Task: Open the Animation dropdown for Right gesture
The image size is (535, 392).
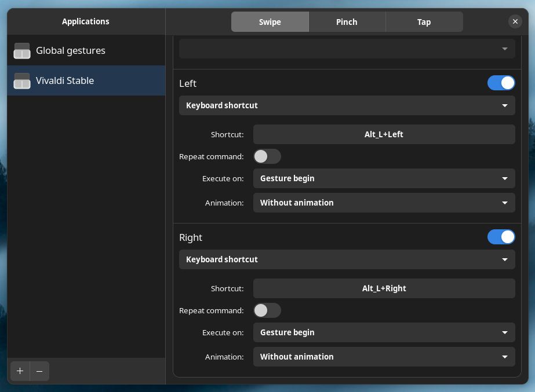Action: [x=384, y=357]
